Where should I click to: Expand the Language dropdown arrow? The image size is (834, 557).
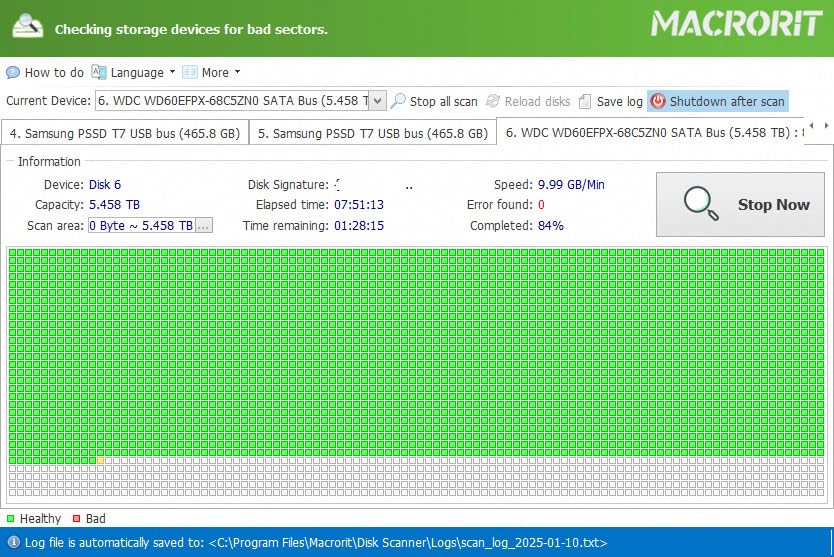[172, 71]
